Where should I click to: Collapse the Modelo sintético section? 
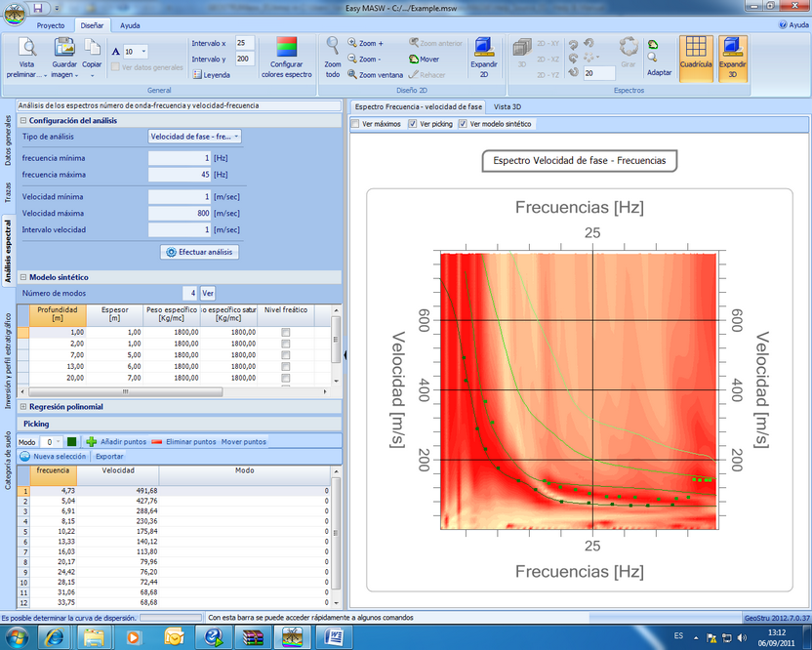point(22,277)
